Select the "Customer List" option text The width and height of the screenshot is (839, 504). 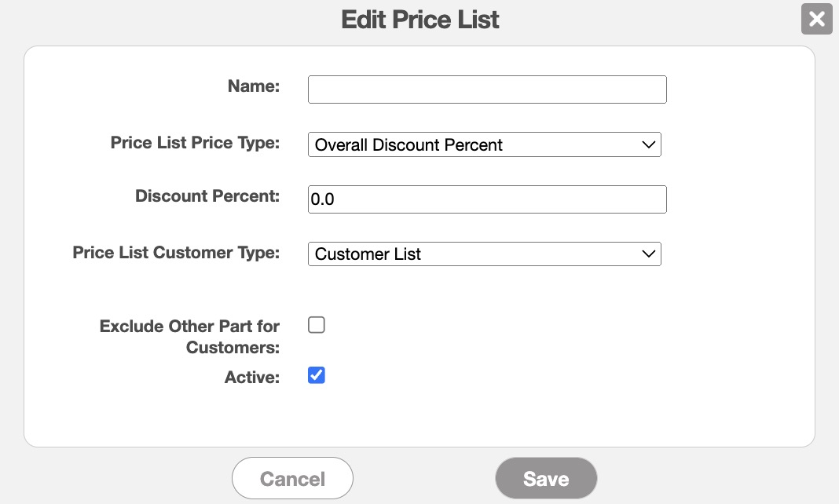tap(368, 254)
